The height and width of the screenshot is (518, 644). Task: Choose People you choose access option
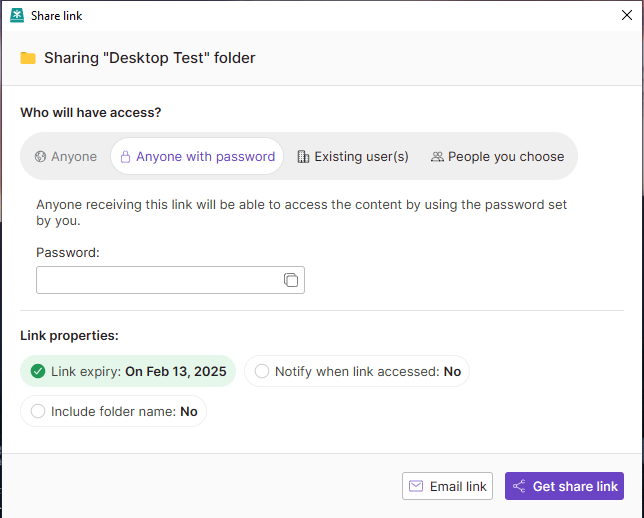point(497,157)
